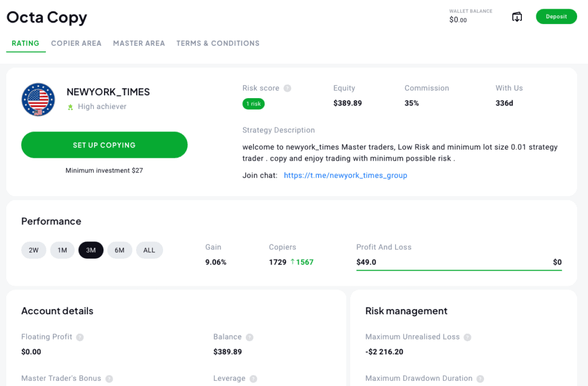
Task: Open the newyork_times Telegram chat link
Action: tap(345, 175)
